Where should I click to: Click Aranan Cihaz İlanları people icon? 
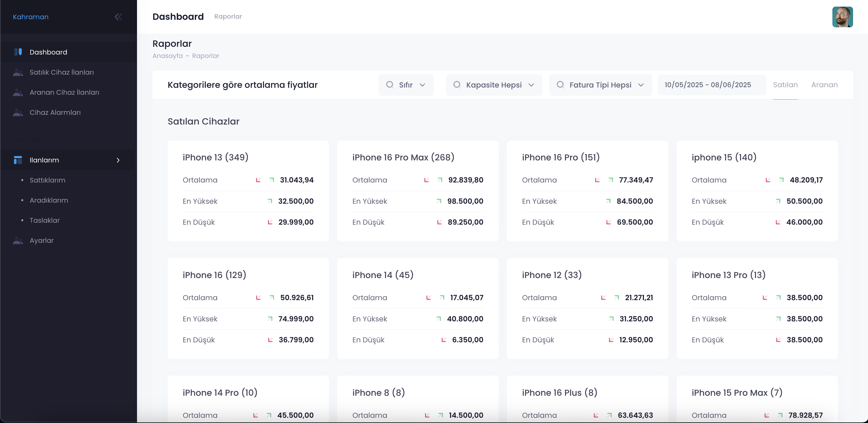[18, 92]
